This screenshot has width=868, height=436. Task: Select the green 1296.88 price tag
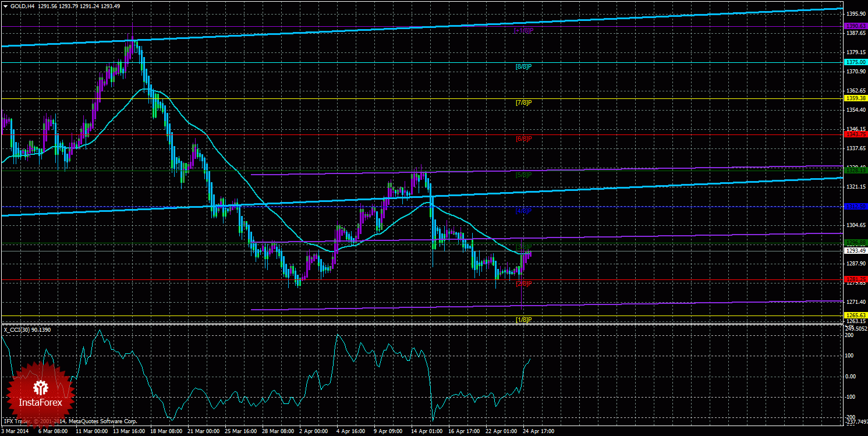click(855, 242)
